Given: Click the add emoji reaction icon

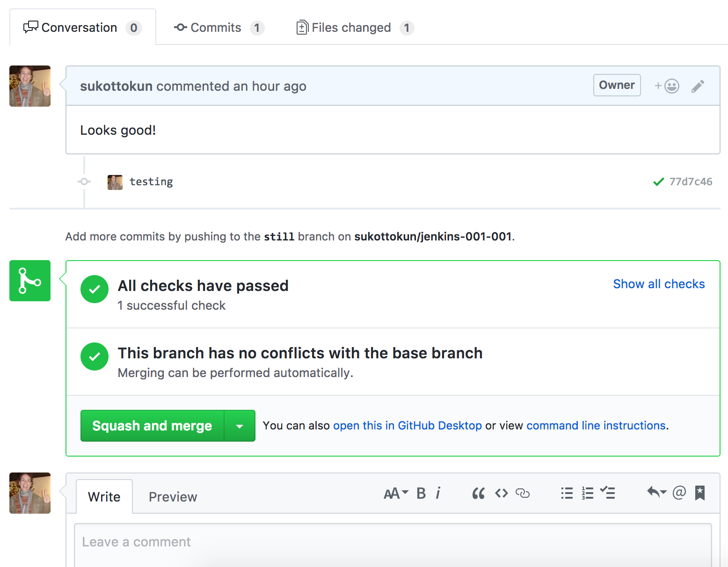Looking at the screenshot, I should tap(667, 86).
